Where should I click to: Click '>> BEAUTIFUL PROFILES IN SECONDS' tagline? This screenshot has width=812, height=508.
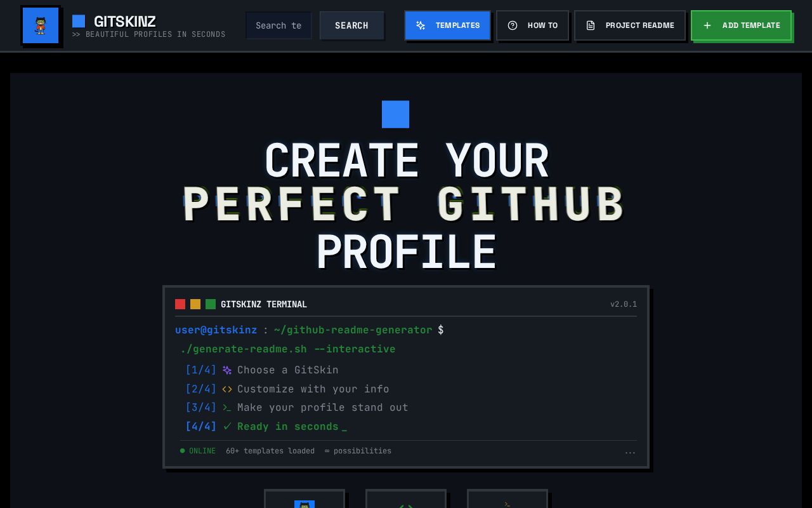pyautogui.click(x=149, y=34)
